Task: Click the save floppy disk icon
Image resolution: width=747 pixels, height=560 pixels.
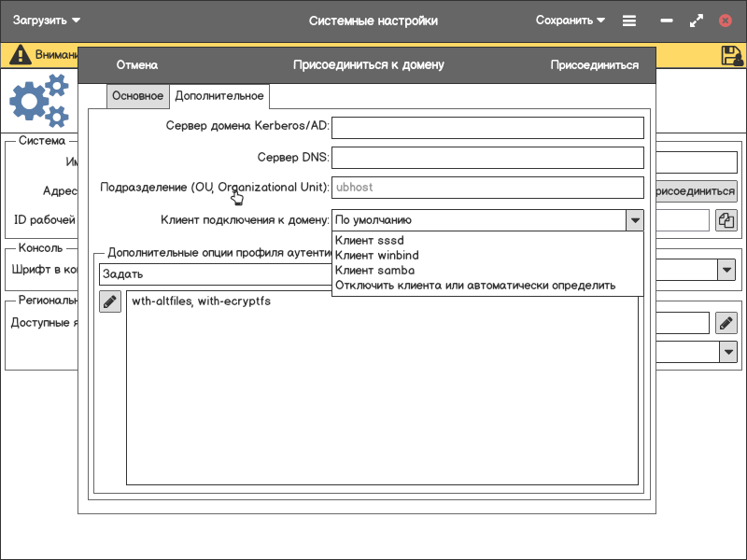Action: 731,55
